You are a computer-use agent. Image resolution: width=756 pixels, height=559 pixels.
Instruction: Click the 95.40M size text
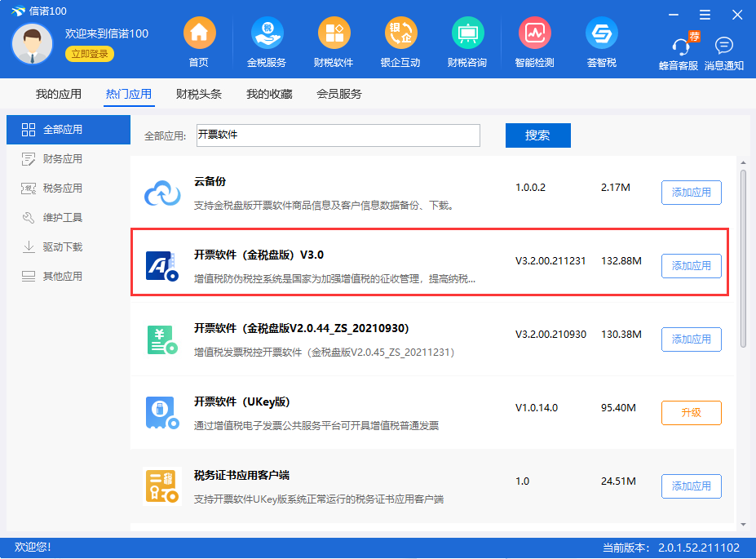click(x=618, y=407)
